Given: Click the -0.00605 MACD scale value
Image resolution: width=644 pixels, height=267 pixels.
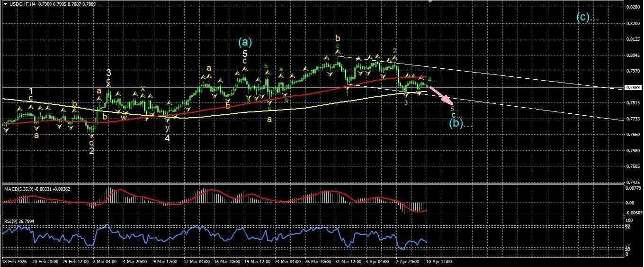Looking at the screenshot, I should pyautogui.click(x=633, y=212).
